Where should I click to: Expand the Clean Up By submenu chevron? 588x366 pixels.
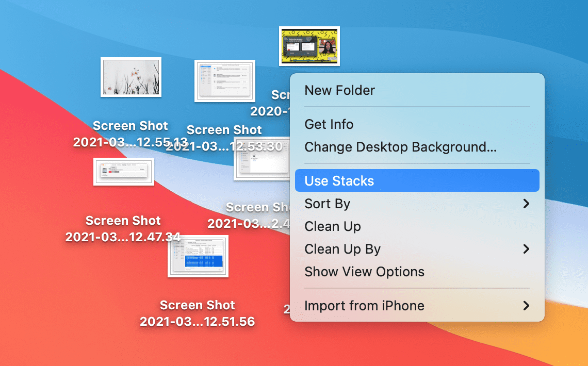point(527,249)
